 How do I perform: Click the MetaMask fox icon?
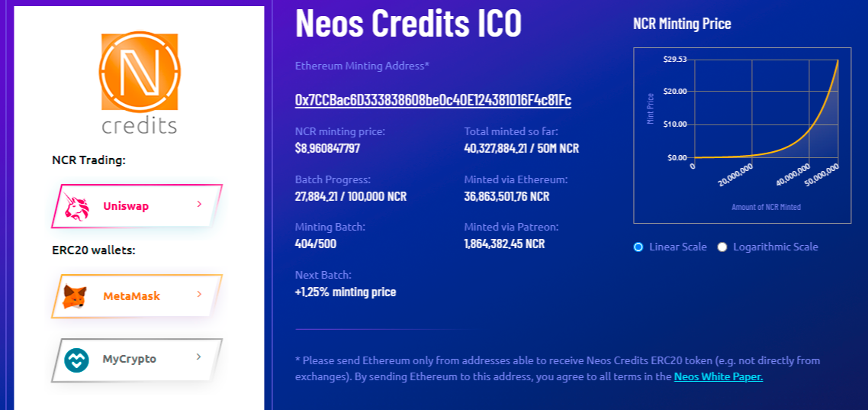pos(75,296)
